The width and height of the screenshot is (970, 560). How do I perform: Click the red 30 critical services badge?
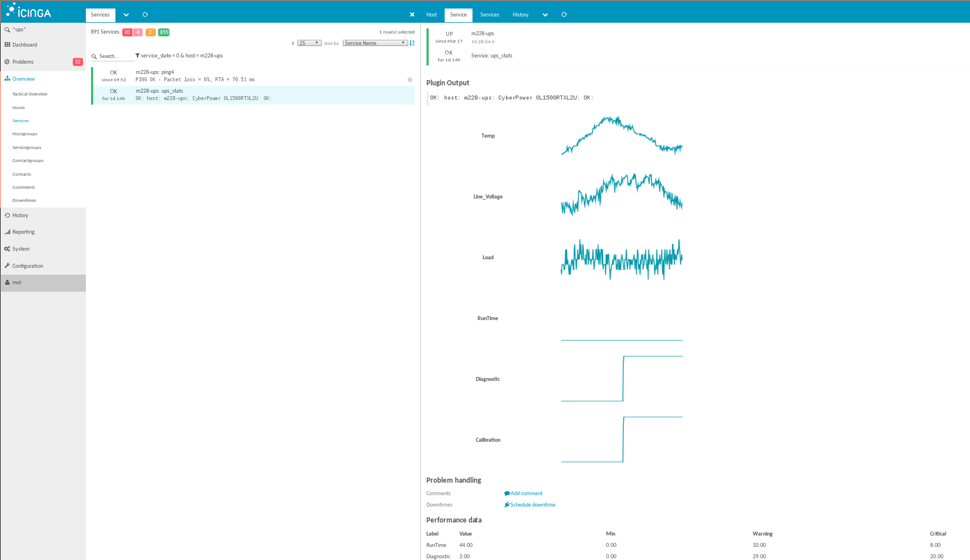pos(127,32)
